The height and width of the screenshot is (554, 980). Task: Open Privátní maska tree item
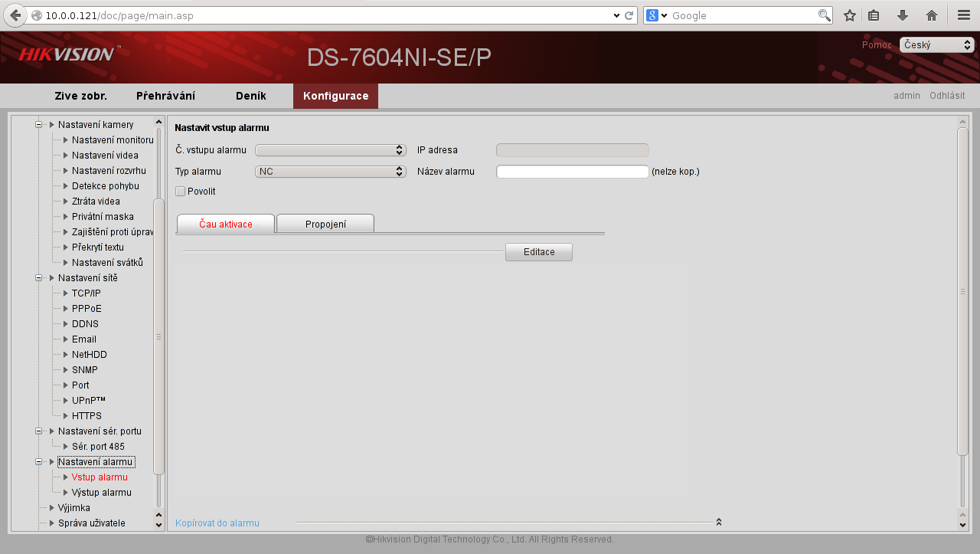(103, 217)
